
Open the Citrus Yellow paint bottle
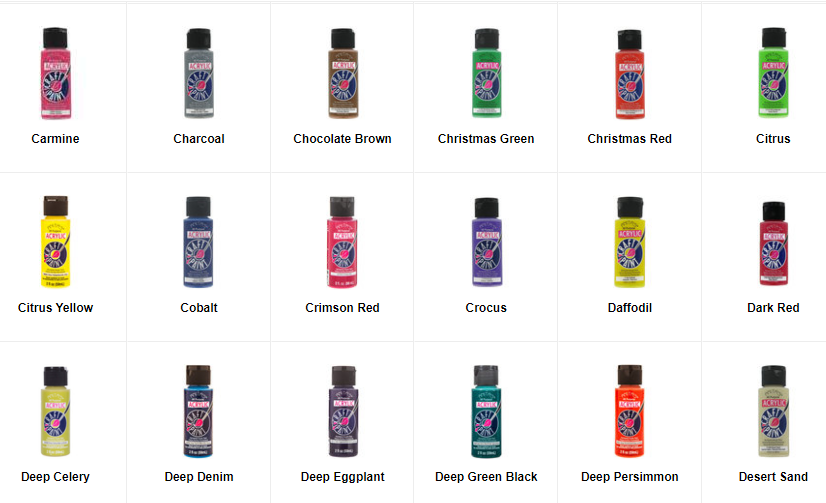tap(55, 242)
